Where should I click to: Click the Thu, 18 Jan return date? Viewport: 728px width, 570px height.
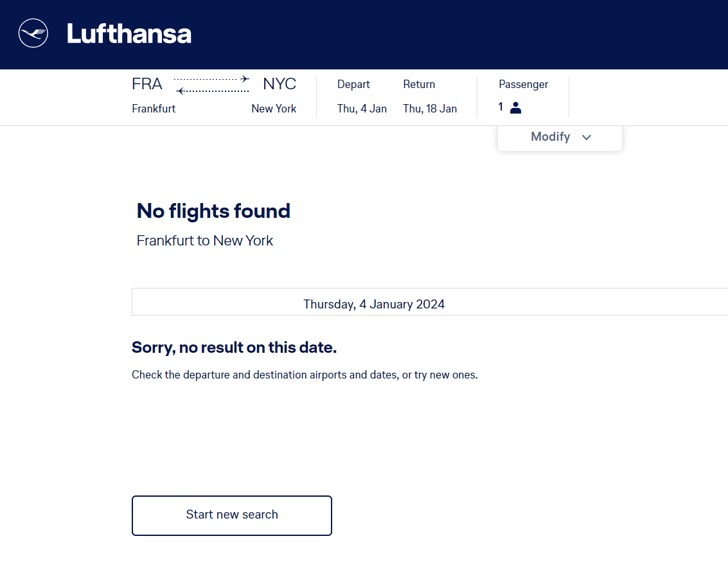point(430,109)
